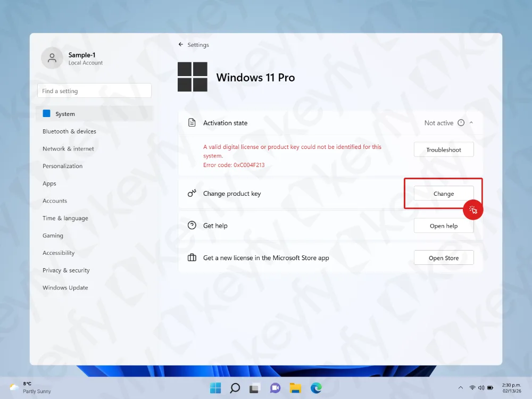
Task: Click the Microsoft Store bag icon
Action: [x=192, y=257]
